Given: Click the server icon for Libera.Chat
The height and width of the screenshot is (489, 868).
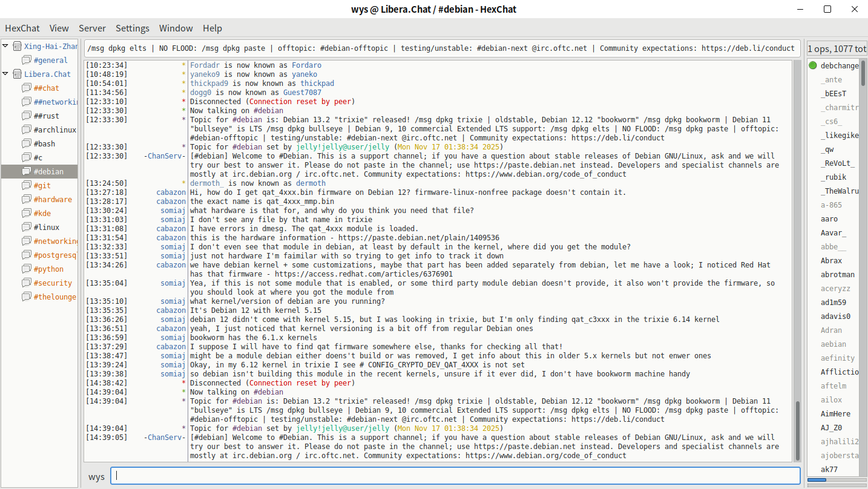Looking at the screenshot, I should click(x=17, y=74).
